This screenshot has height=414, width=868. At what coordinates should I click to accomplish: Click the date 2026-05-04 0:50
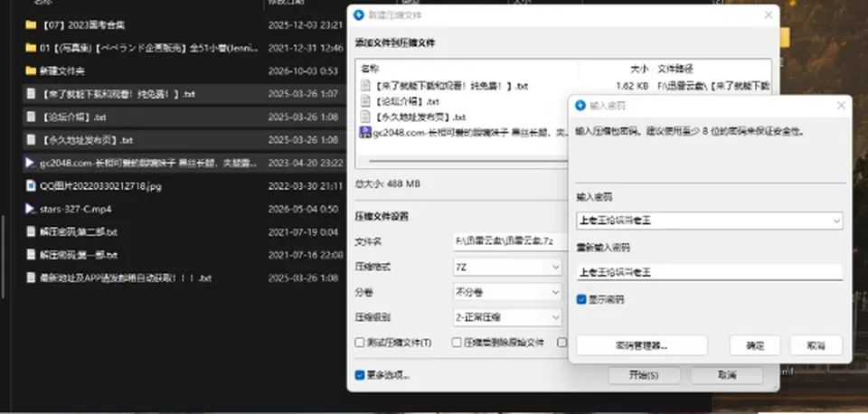pyautogui.click(x=303, y=209)
